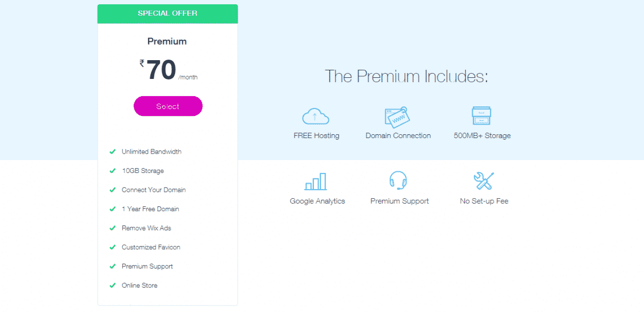Select the 500MB+ Storage icon

482,115
